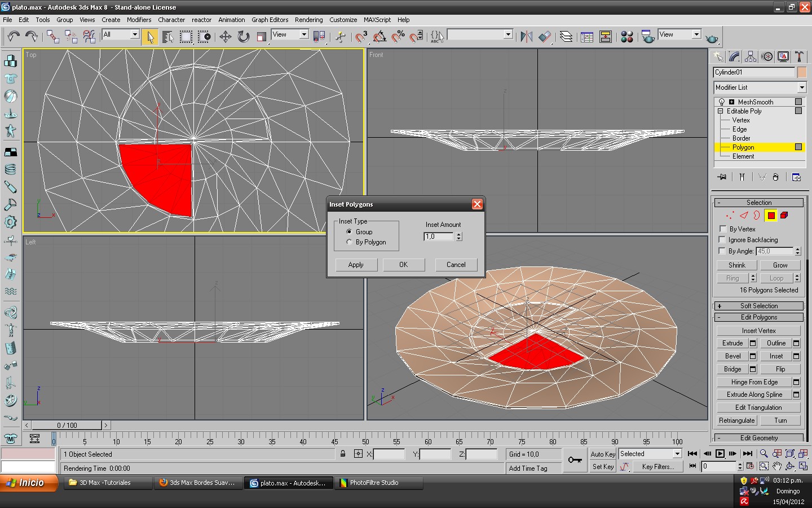Open Time Configuration dialog icon
This screenshot has width=812, height=508.
(750, 466)
